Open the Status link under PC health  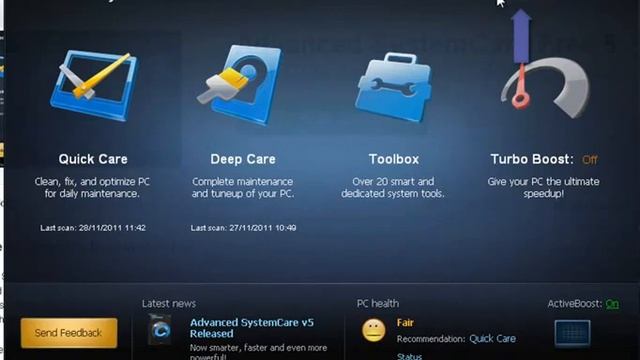tap(409, 356)
